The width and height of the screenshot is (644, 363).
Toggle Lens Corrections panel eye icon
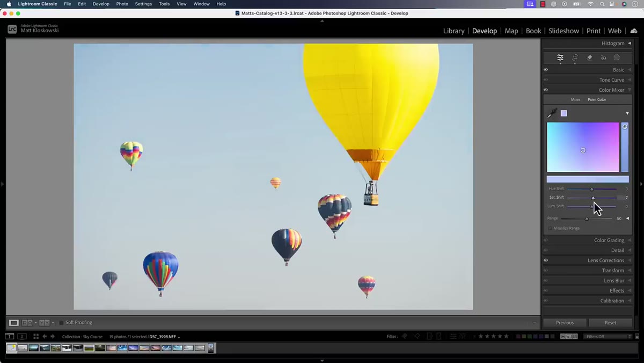coord(546,260)
